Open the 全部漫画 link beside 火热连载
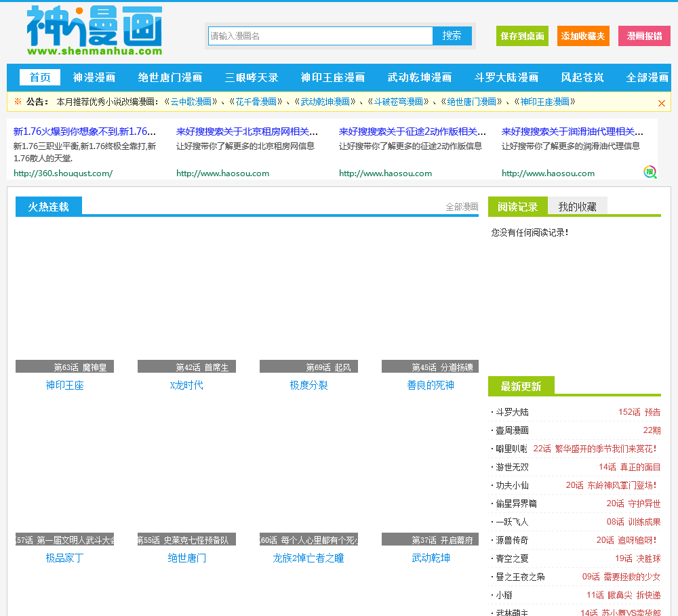Image resolution: width=678 pixels, height=616 pixels. point(462,207)
